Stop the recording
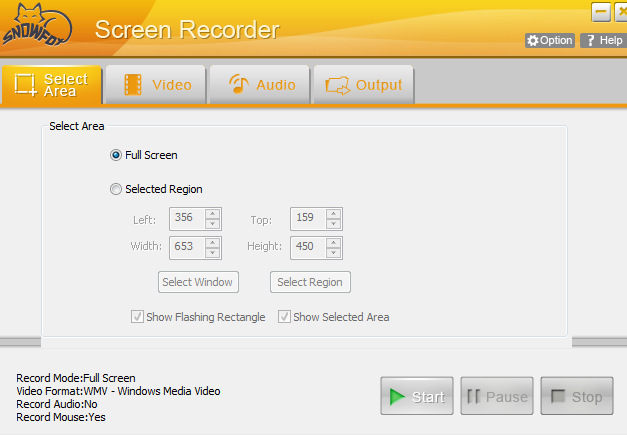Image resolution: width=627 pixels, height=435 pixels. [577, 396]
